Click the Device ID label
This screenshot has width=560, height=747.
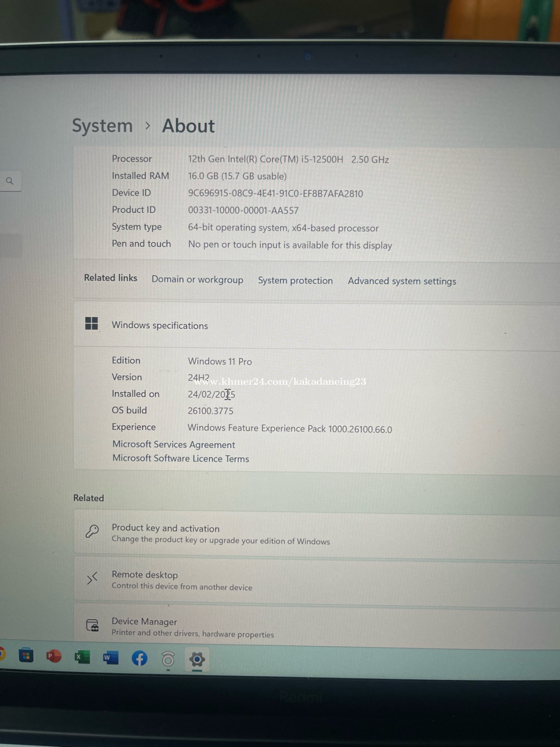pos(131,193)
